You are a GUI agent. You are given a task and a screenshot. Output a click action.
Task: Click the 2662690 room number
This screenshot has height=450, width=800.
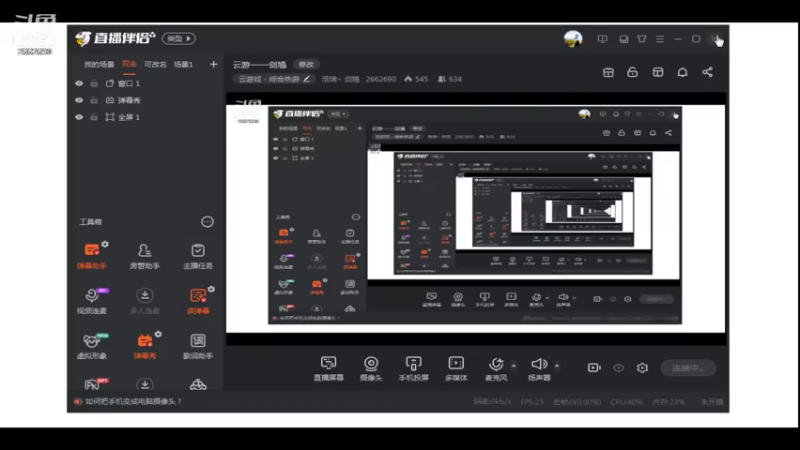(x=381, y=79)
